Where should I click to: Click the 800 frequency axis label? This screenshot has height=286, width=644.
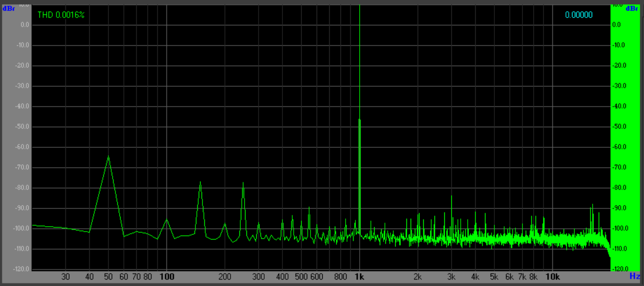click(x=341, y=277)
